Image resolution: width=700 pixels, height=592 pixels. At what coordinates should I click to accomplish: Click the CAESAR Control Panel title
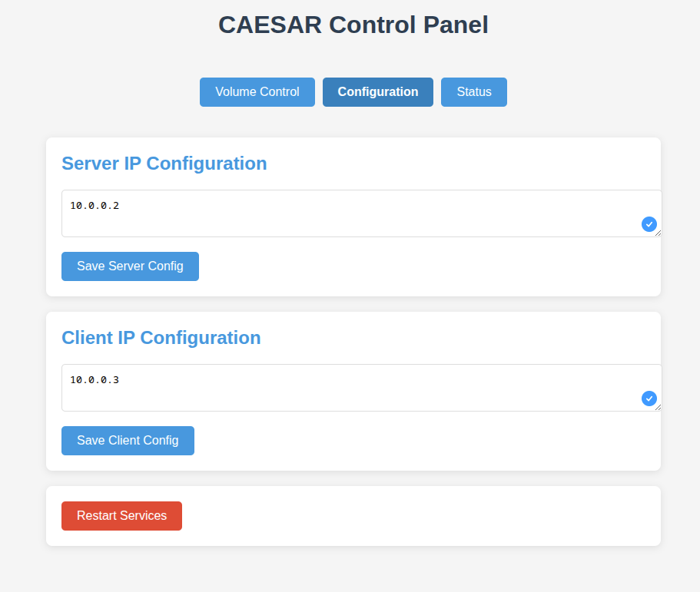coord(353,25)
